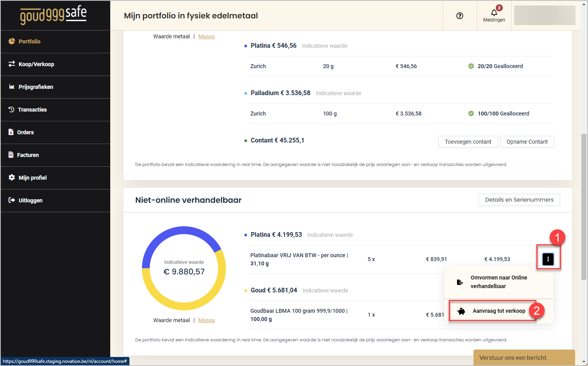Open Mijn profiel settings
The image size is (588, 366).
pyautogui.click(x=56, y=178)
